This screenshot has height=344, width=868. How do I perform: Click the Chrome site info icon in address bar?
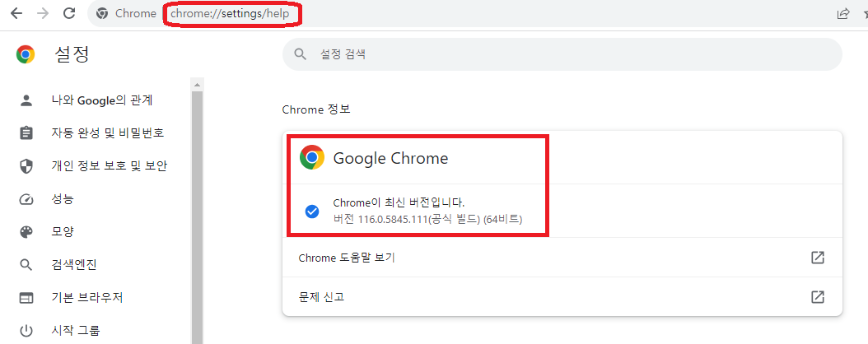pyautogui.click(x=102, y=13)
